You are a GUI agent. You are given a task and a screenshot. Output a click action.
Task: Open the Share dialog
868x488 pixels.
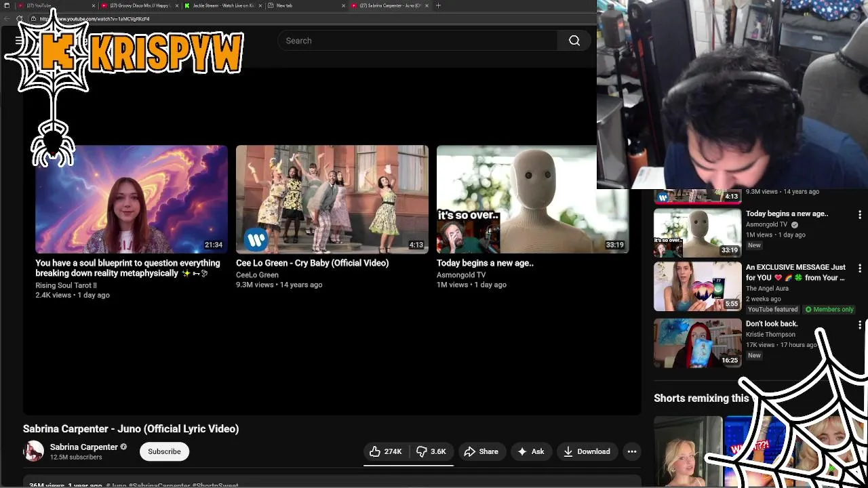point(481,451)
